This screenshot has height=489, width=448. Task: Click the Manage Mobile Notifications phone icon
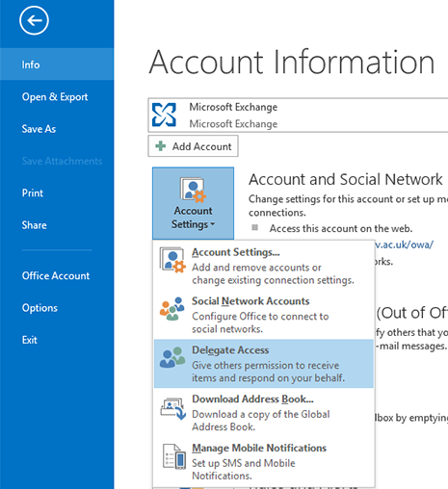pyautogui.click(x=174, y=456)
